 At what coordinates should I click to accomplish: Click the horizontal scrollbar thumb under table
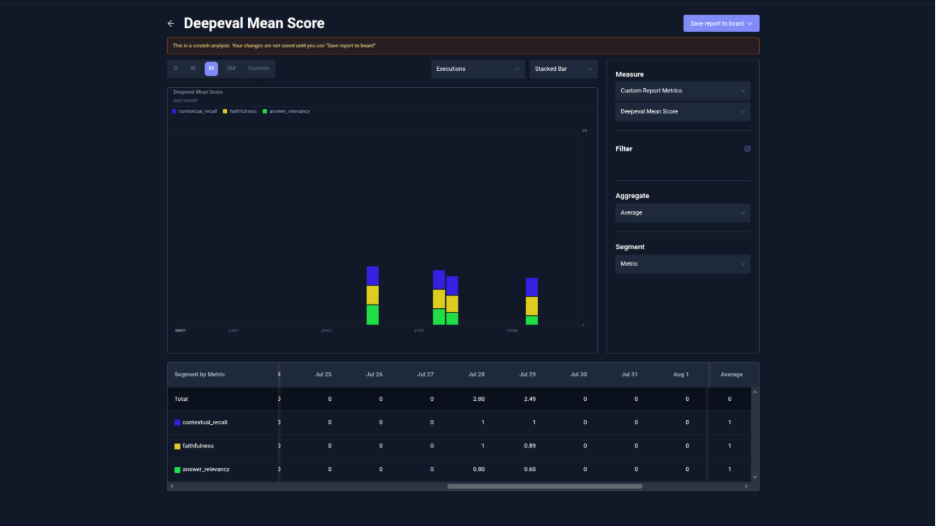[544, 487]
